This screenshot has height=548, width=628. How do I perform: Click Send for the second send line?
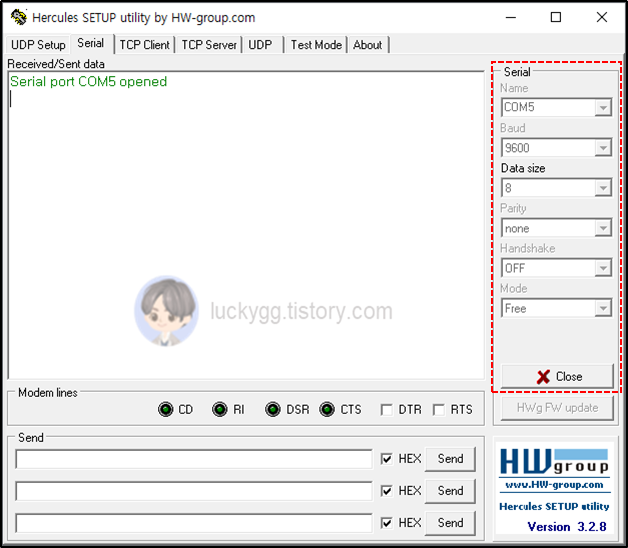[x=450, y=491]
